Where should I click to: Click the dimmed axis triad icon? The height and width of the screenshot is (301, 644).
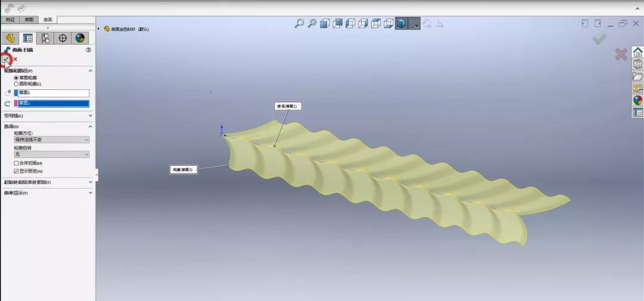(x=439, y=24)
